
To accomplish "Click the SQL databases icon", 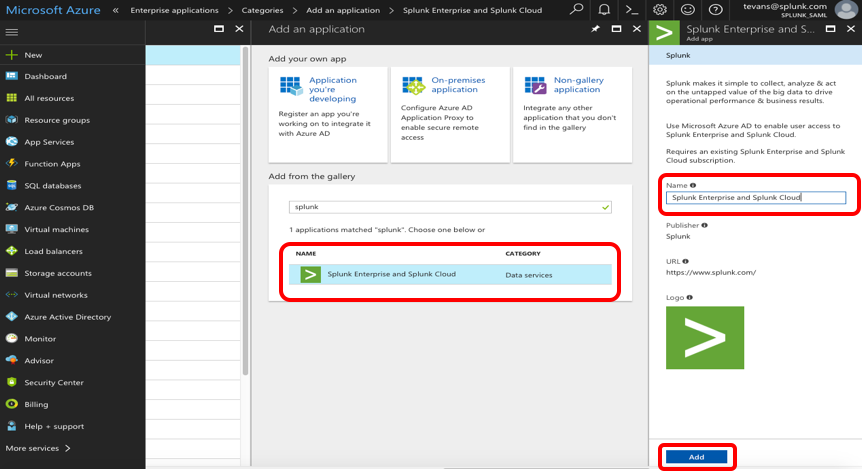I will 12,185.
